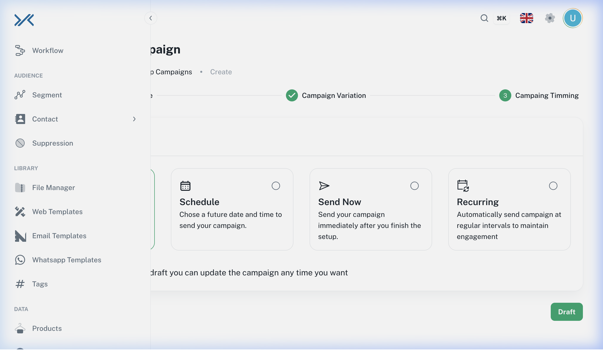Open language selector UK flag
Viewport: 603px width, 364px height.
527,18
